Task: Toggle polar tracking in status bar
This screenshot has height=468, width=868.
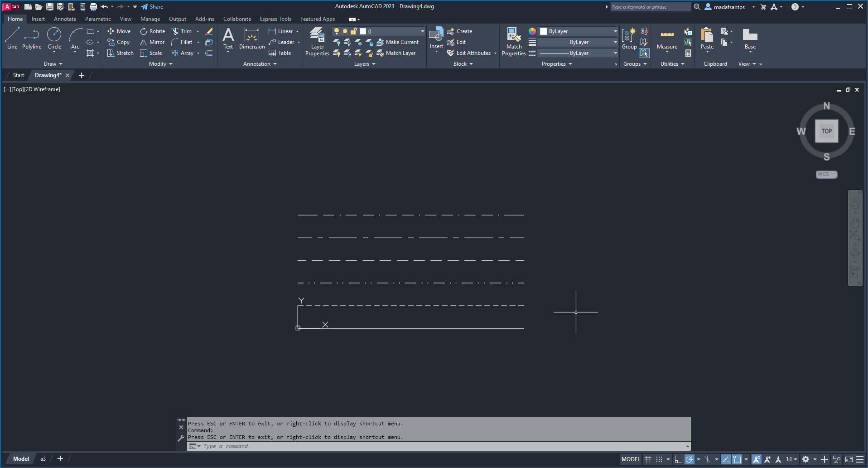Action: click(x=689, y=459)
